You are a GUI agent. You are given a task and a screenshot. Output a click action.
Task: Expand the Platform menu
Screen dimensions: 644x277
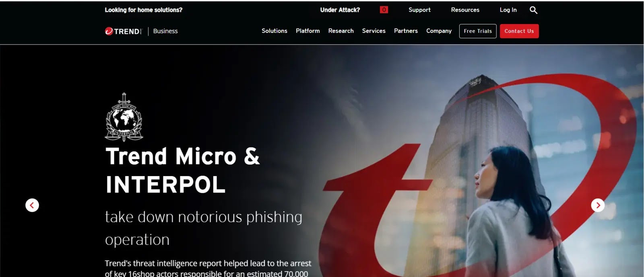[308, 31]
